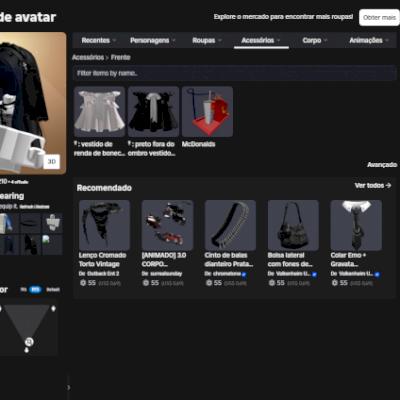Viewport: 400px width, 400px height.
Task: Click the top-right scale triangle marker
Action: pos(53,308)
